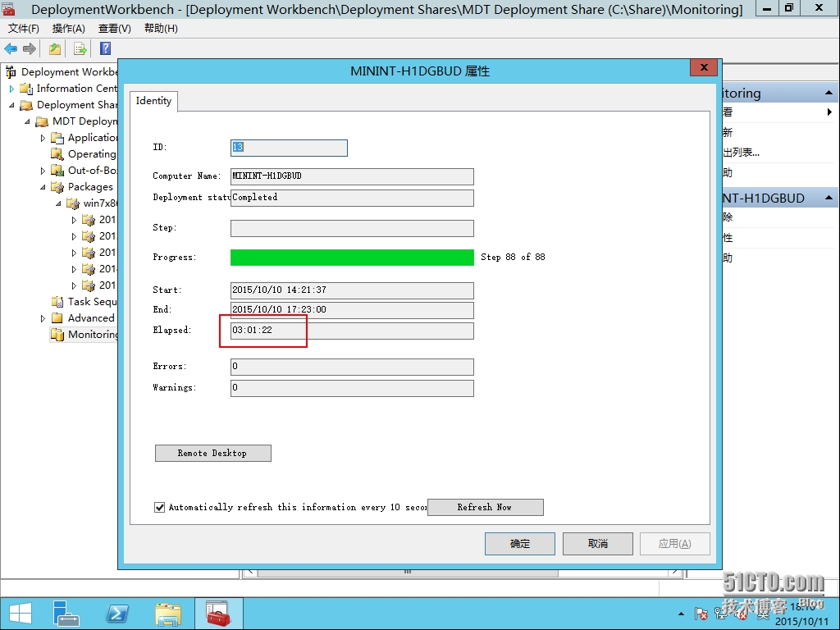Image resolution: width=840 pixels, height=630 pixels.
Task: Click the Help question mark toolbar icon
Action: point(106,48)
